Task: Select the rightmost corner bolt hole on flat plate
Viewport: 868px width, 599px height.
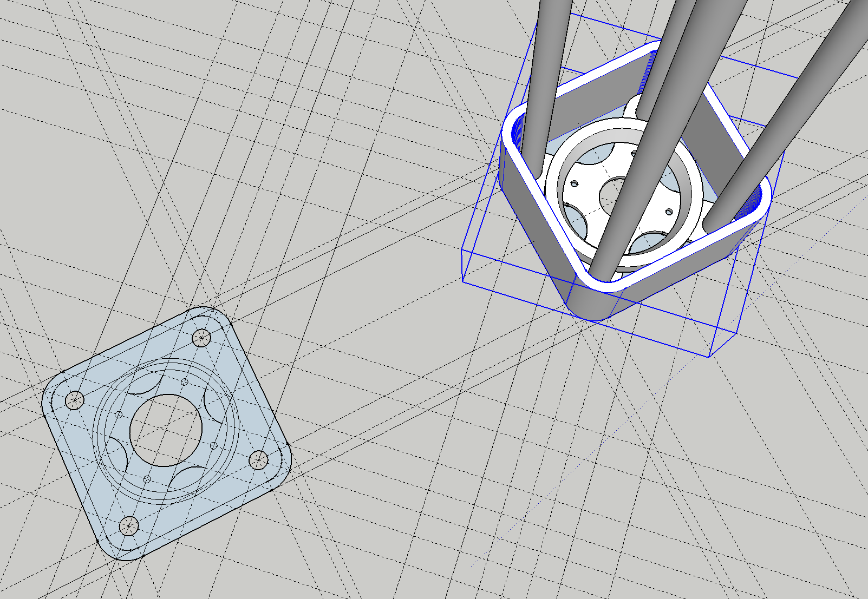Action: click(x=259, y=460)
